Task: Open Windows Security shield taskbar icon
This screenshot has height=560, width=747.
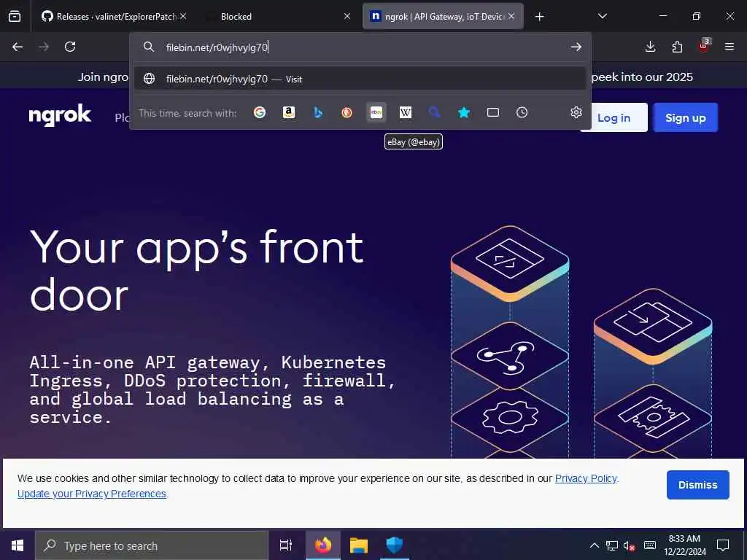Action: 395,545
